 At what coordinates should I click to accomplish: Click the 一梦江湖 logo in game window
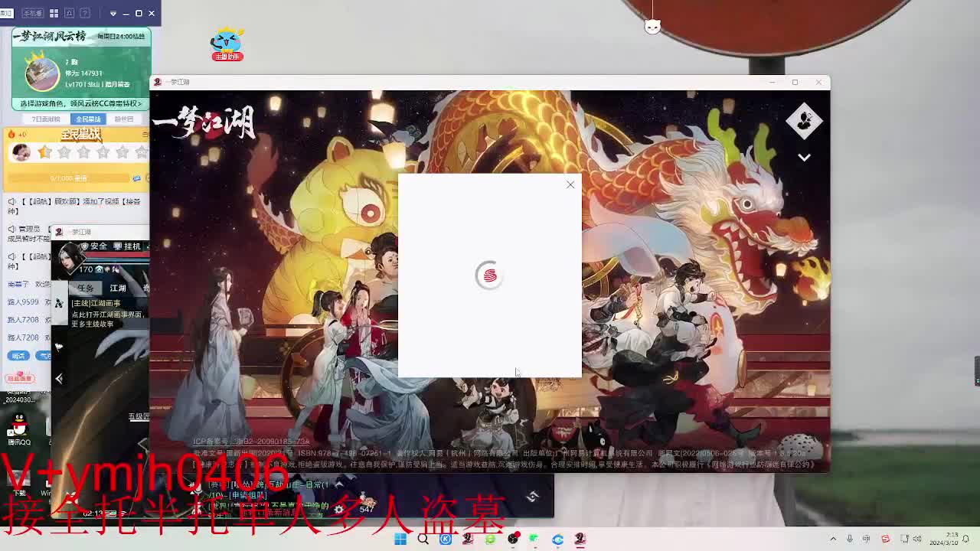pos(205,122)
